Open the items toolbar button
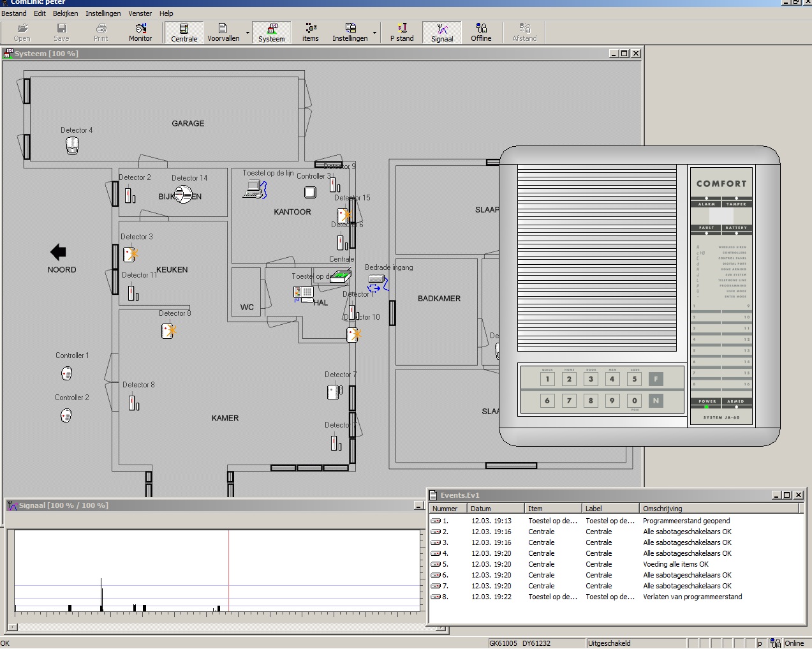Screen dimensions: 812x649 310,32
